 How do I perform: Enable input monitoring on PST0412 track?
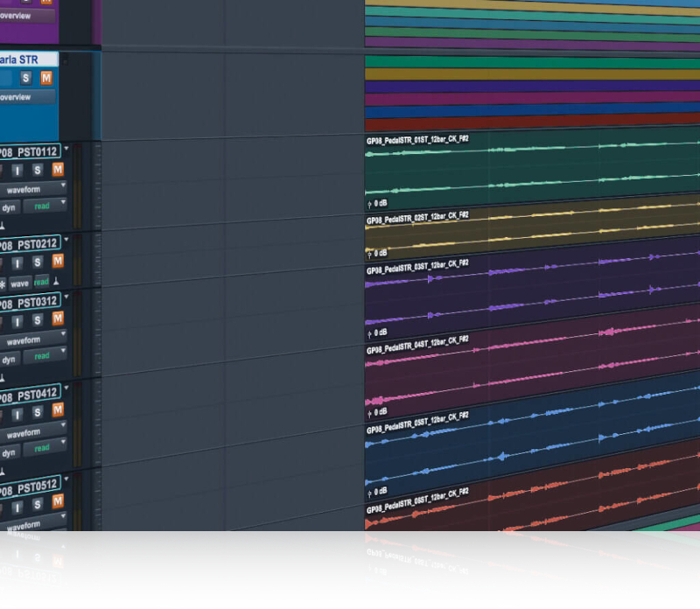pyautogui.click(x=17, y=415)
